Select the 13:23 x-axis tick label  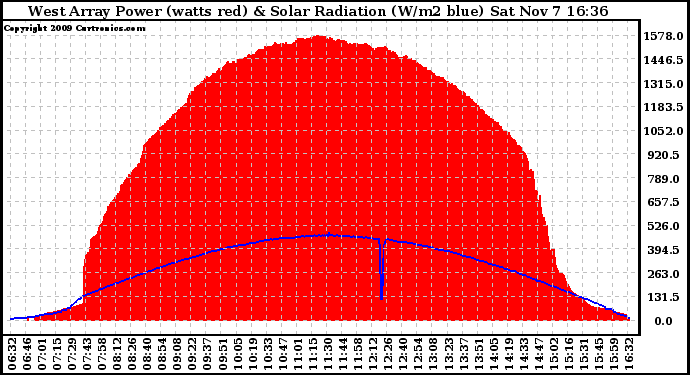click(447, 354)
